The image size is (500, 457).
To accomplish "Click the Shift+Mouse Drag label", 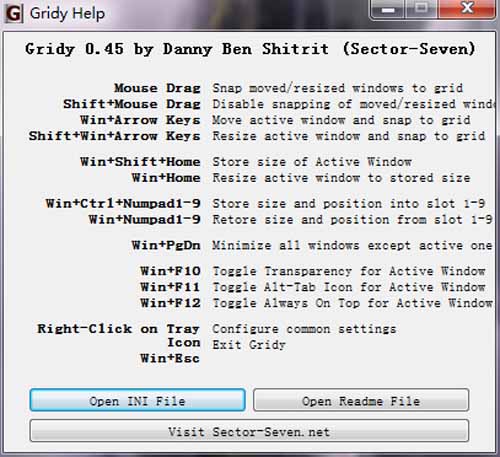I will (132, 104).
